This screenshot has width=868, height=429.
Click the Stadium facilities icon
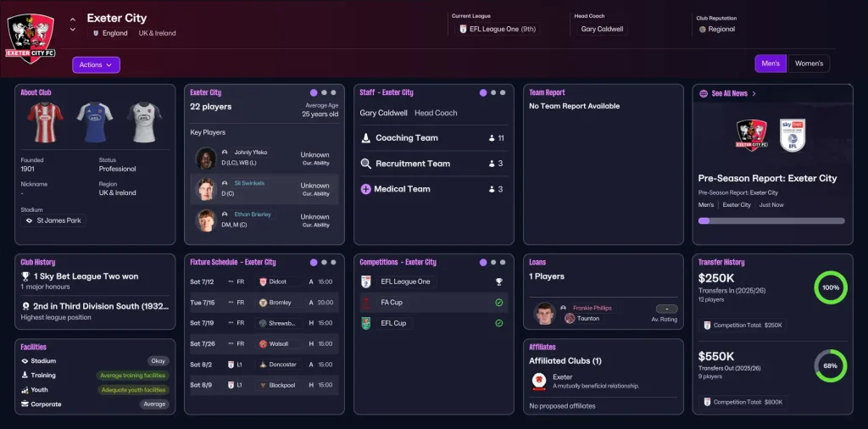(25, 361)
